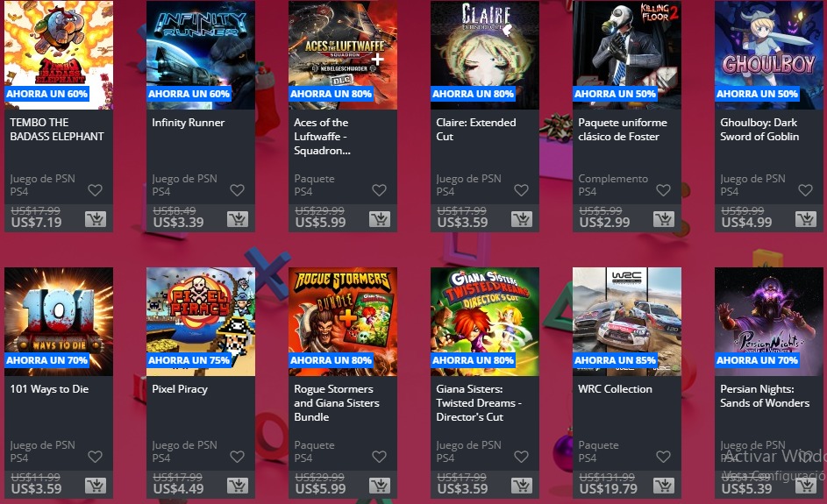Open the Persian Nights: Sands of Wonders title
Viewport: 827px width, 504px height.
pyautogui.click(x=765, y=396)
